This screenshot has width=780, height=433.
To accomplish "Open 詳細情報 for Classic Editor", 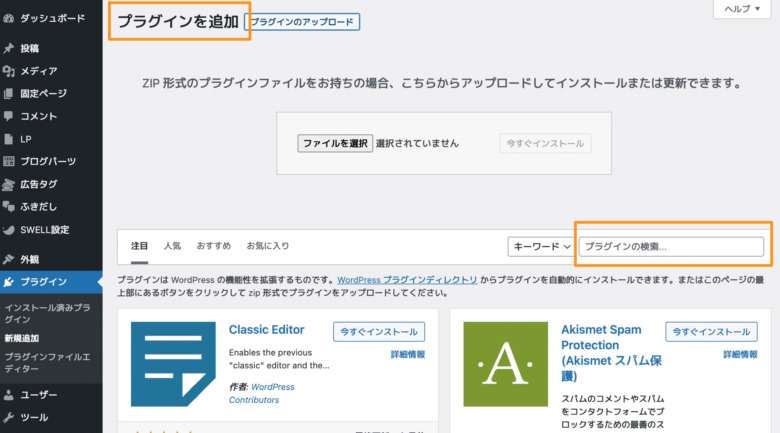I will coord(407,354).
